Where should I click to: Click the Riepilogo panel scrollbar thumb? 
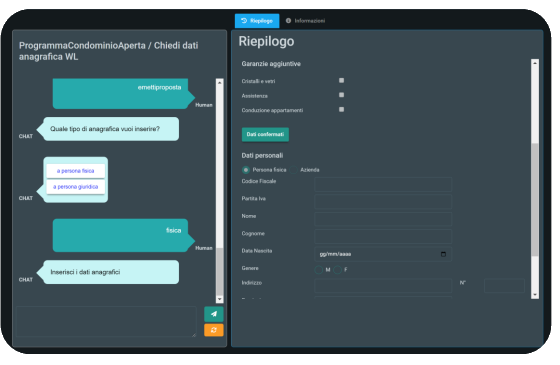tap(535, 199)
